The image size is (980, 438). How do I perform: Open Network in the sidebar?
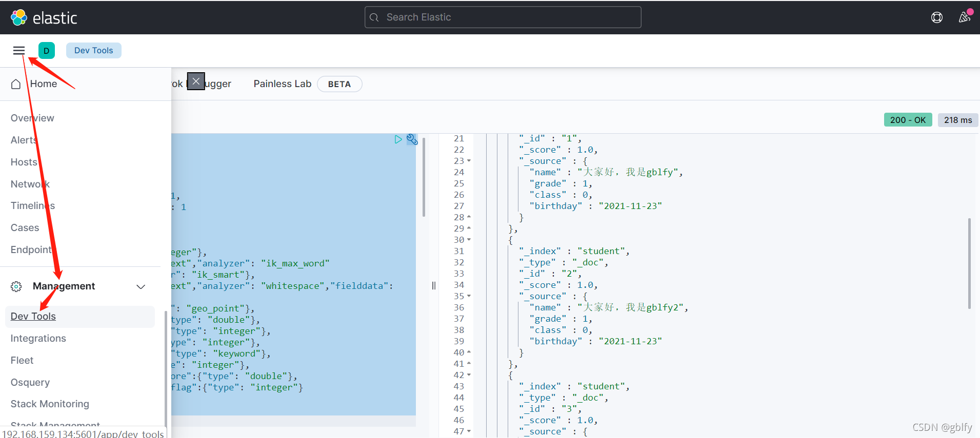30,184
